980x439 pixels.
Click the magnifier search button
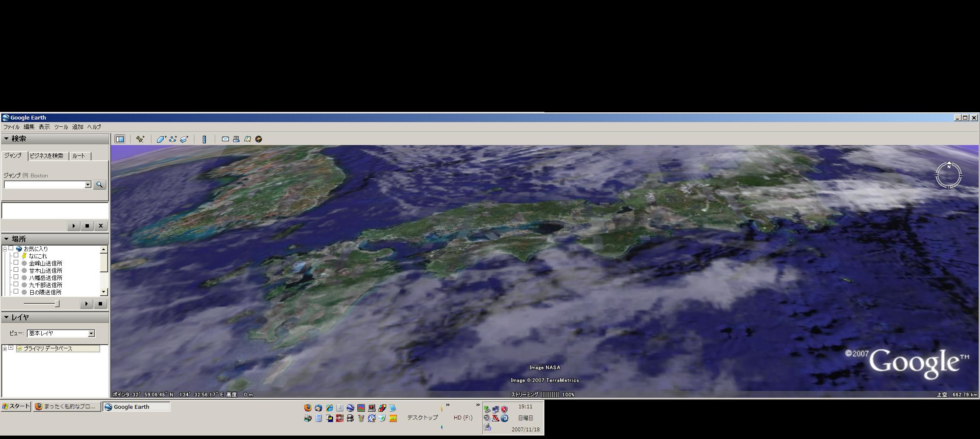(x=100, y=185)
